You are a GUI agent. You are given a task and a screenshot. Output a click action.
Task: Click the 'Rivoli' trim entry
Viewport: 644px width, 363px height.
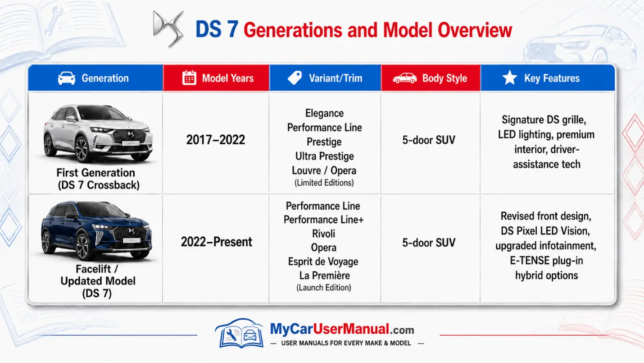pyautogui.click(x=324, y=234)
